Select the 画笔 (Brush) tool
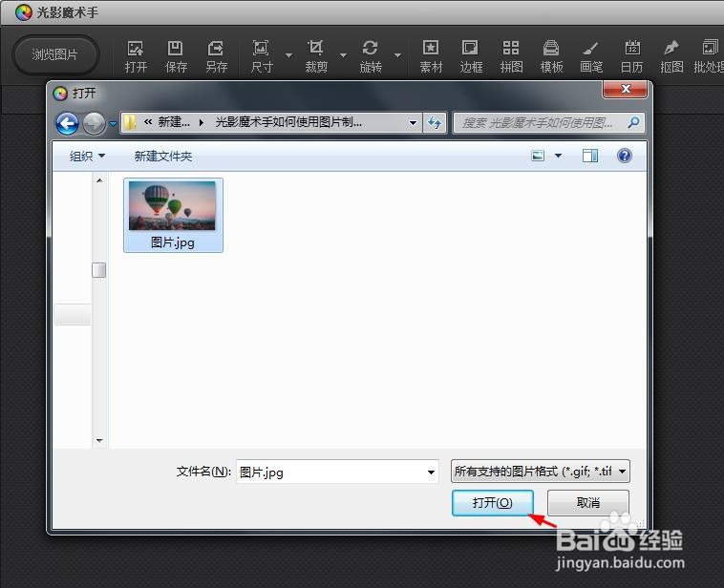 pos(591,56)
